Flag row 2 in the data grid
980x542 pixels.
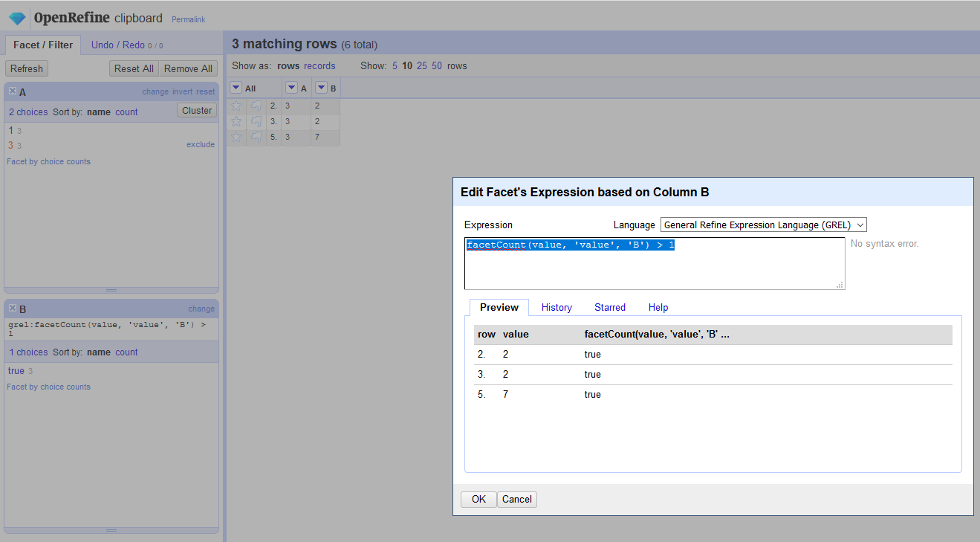click(256, 106)
